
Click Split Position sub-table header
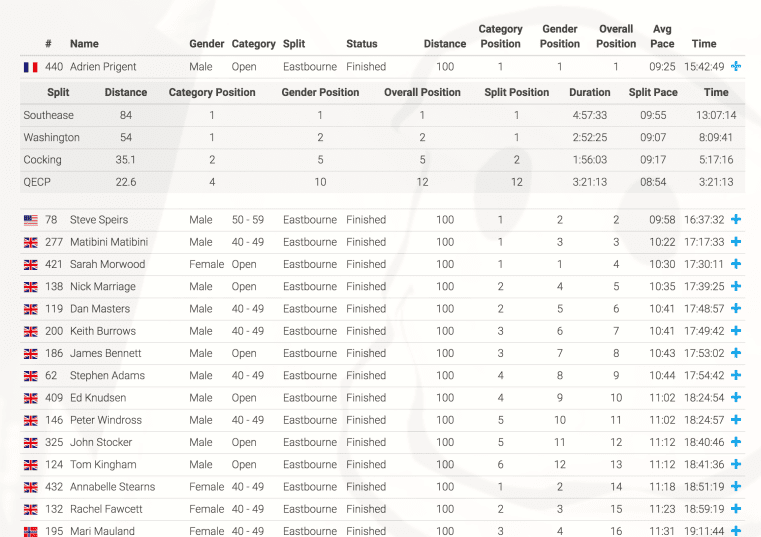pyautogui.click(x=516, y=92)
